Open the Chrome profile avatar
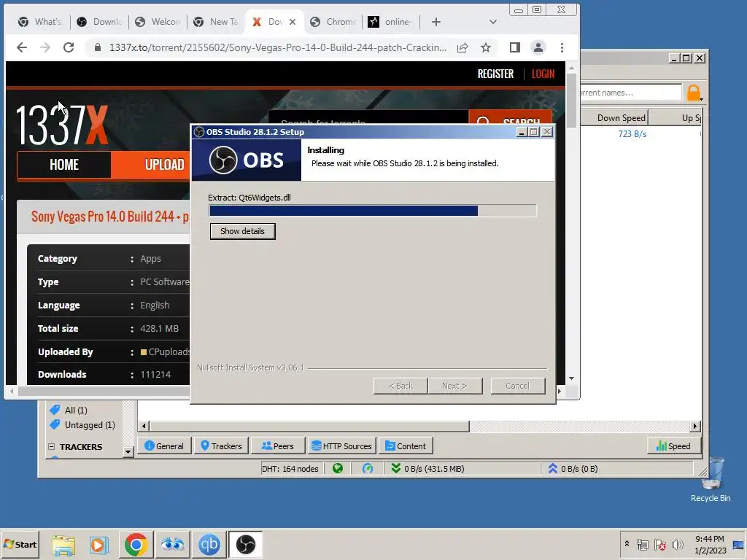 [538, 47]
